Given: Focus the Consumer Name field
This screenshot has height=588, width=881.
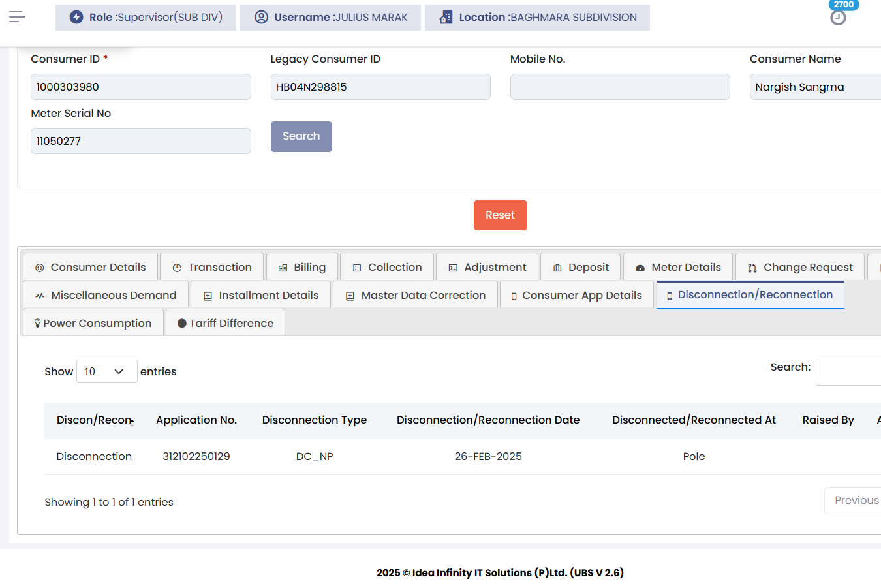Looking at the screenshot, I should [816, 87].
